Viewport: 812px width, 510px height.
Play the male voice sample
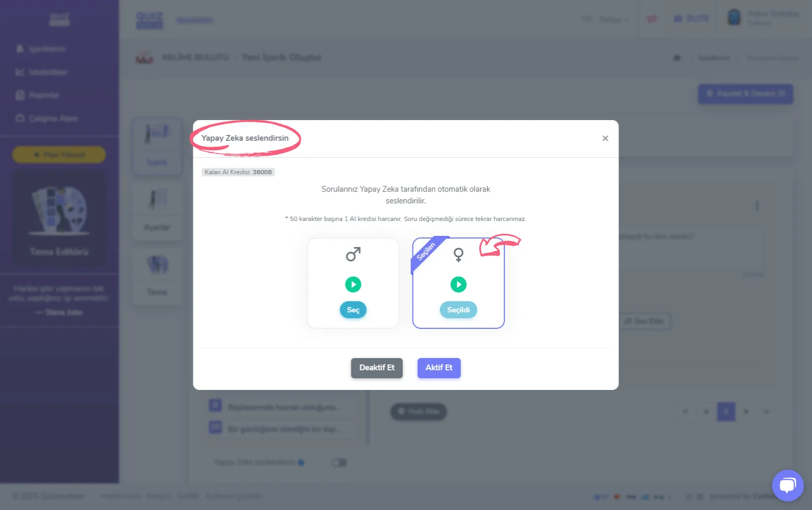point(353,284)
